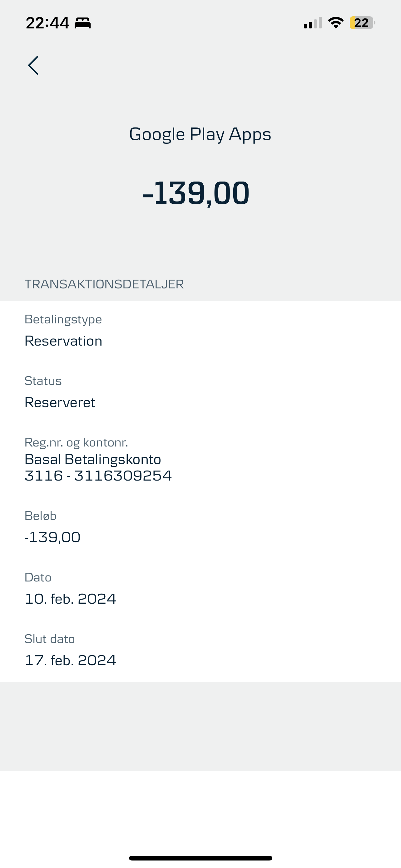Tap the Google Play Apps title

tap(200, 134)
